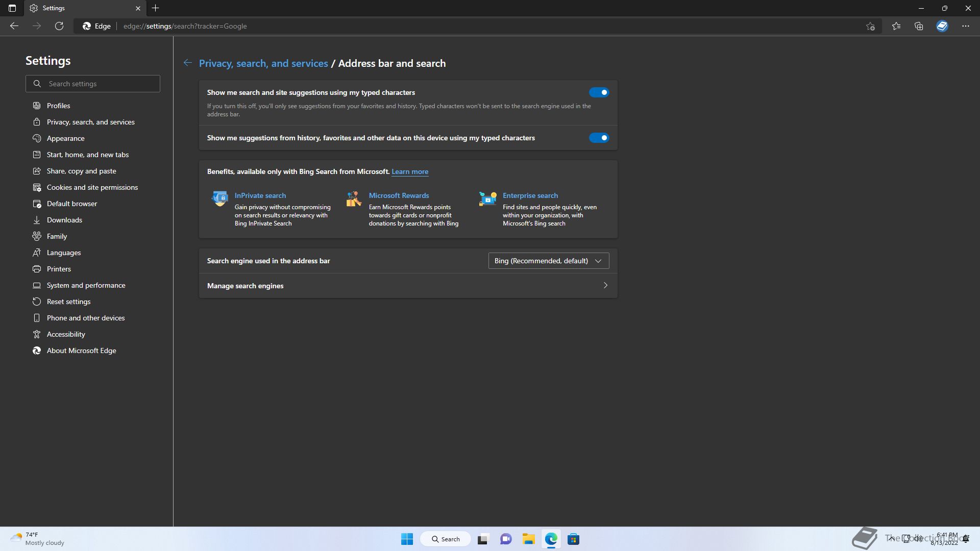980x551 pixels.
Task: Toggle suggestions from history and favorites switch
Action: (x=599, y=138)
